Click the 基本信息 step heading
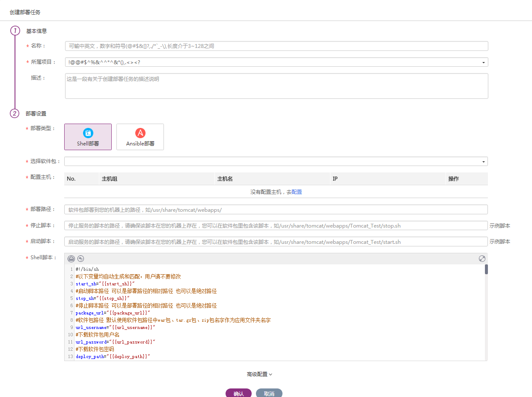The width and height of the screenshot is (532, 397). (x=36, y=31)
